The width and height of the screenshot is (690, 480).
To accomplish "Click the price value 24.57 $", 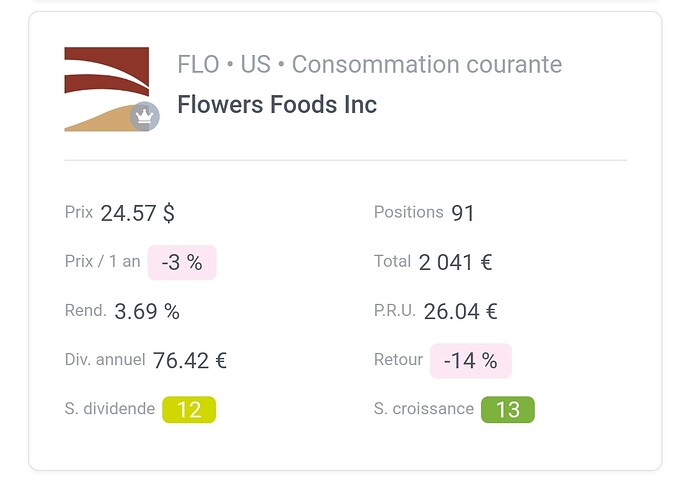I will point(137,213).
